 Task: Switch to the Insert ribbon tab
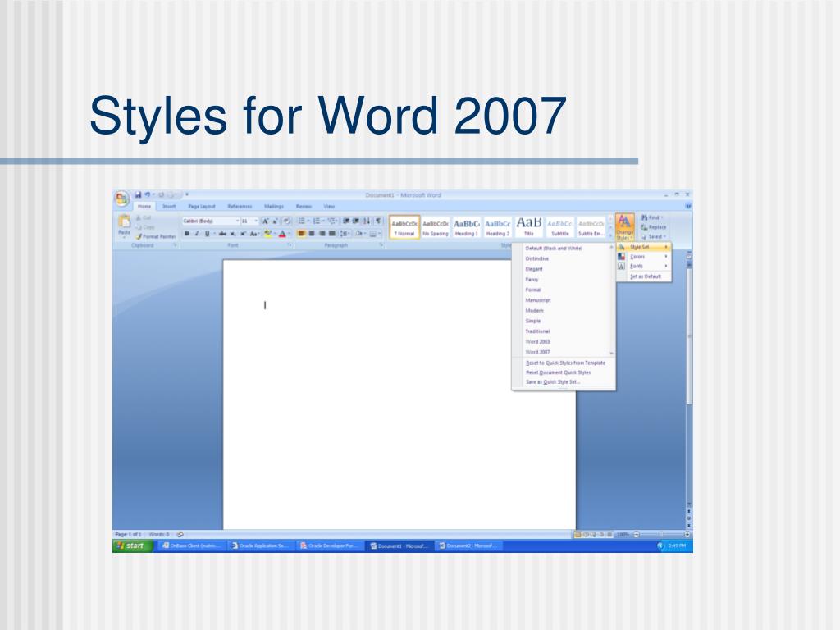(x=169, y=206)
